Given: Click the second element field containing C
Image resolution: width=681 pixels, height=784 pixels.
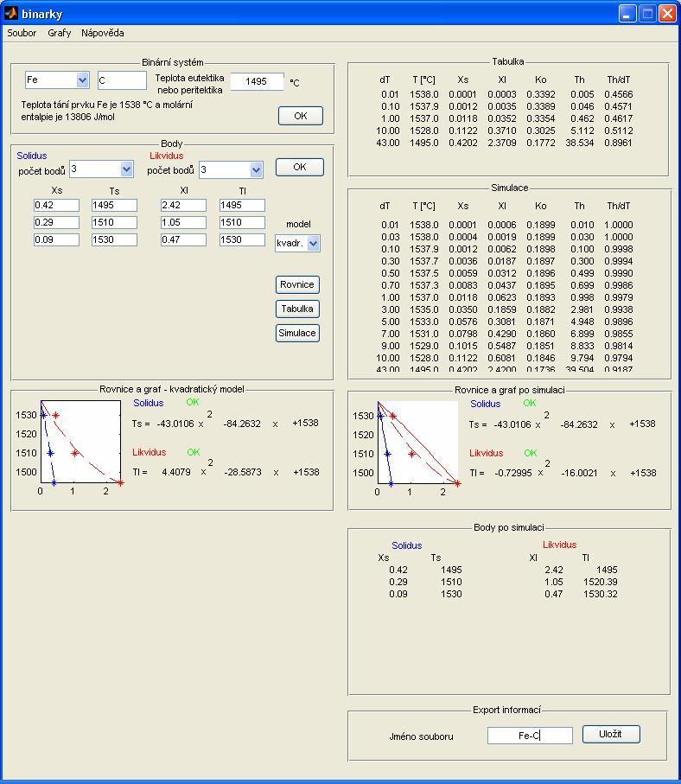Looking at the screenshot, I should point(122,80).
